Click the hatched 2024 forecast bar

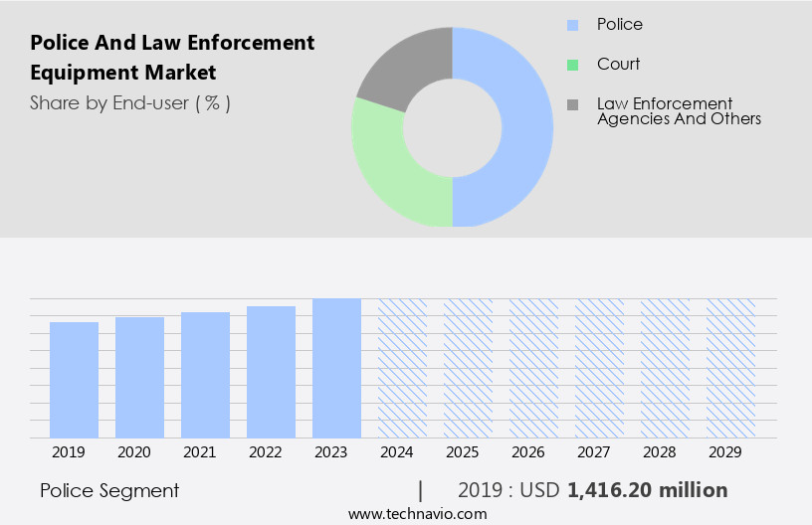click(402, 368)
